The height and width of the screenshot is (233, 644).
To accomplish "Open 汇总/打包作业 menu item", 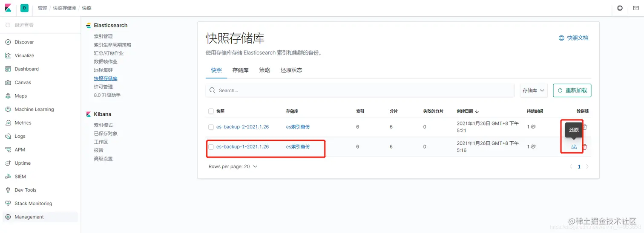I will coord(109,53).
